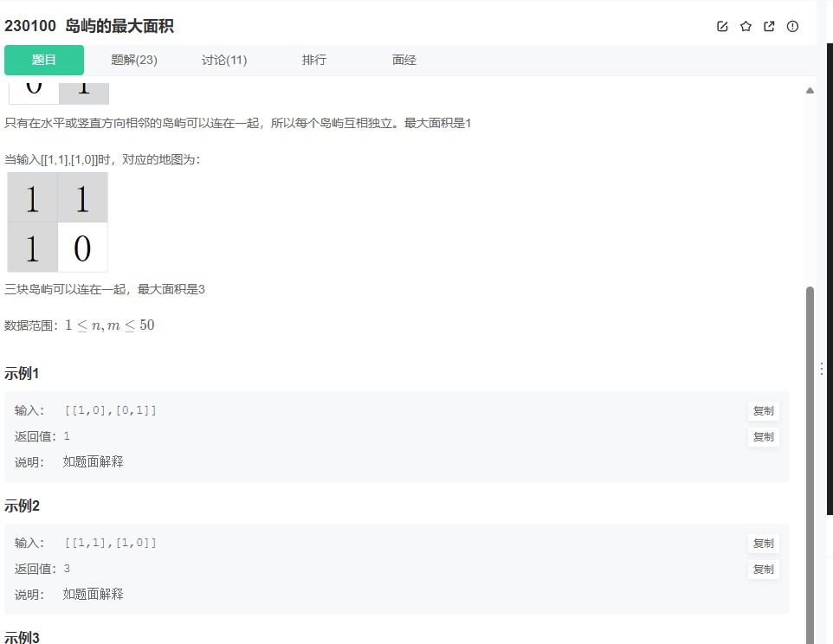Copy the return value 1 of 示例1
Image resolution: width=833 pixels, height=644 pixels.
pyautogui.click(x=764, y=437)
